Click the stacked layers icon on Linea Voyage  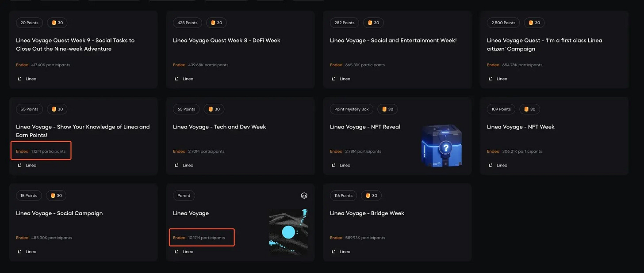pyautogui.click(x=304, y=196)
